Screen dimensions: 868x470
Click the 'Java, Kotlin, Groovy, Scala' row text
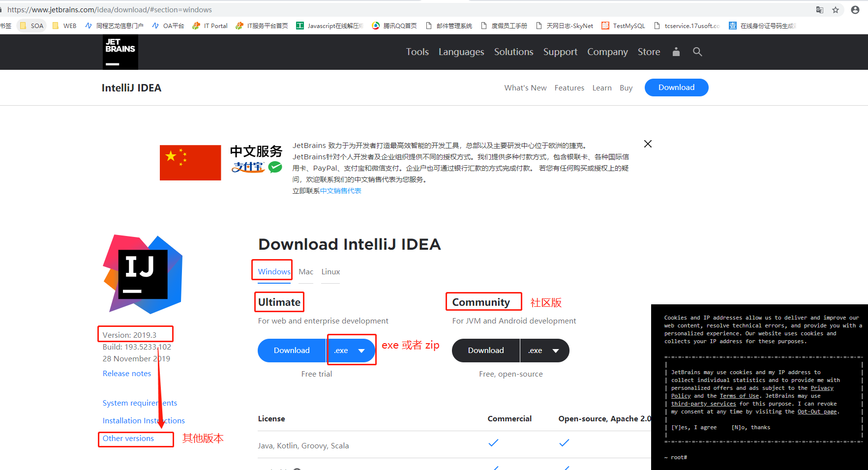tap(303, 446)
